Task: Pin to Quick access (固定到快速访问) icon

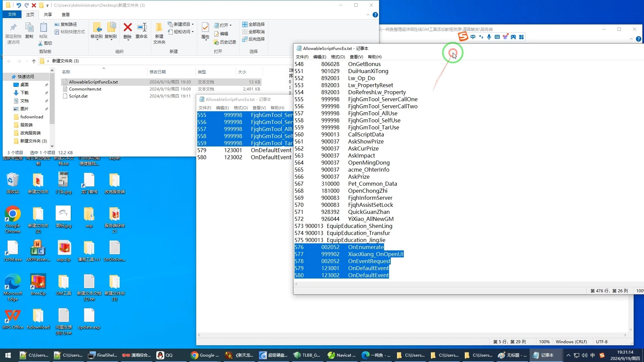Action: pyautogui.click(x=13, y=27)
